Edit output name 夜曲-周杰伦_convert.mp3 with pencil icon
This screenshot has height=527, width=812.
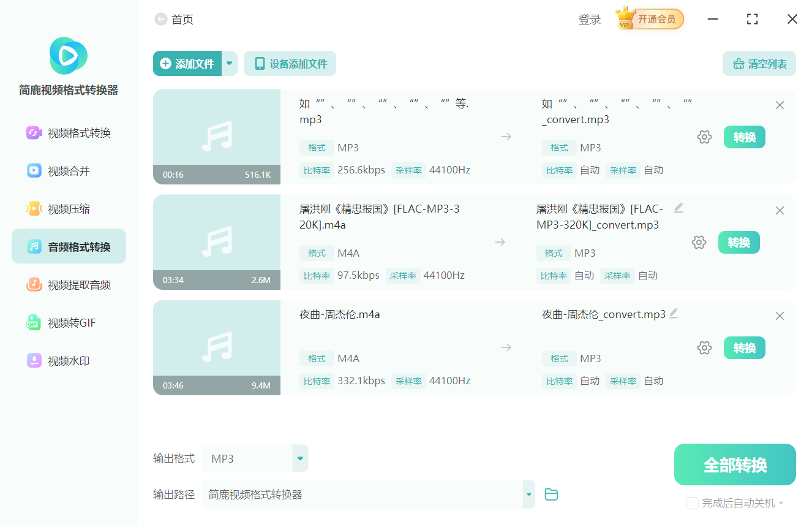674,313
